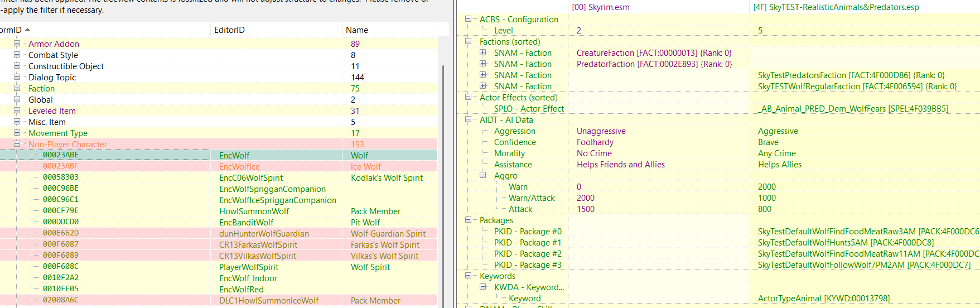
Task: Collapse the Aggro subsection
Action: pos(482,175)
